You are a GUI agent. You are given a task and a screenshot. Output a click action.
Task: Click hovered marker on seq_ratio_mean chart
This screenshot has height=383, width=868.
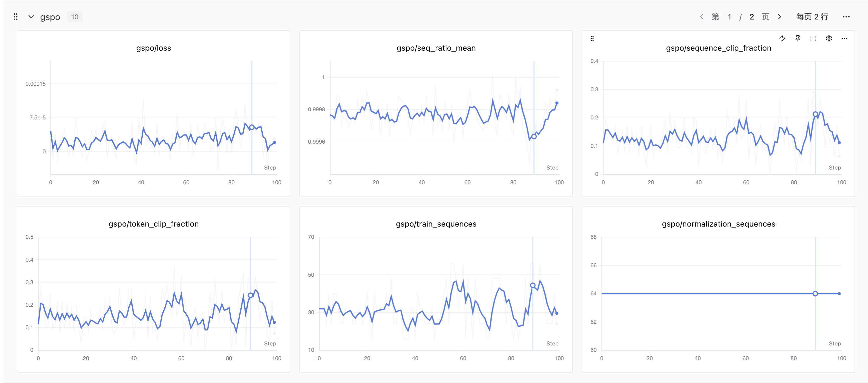click(534, 137)
